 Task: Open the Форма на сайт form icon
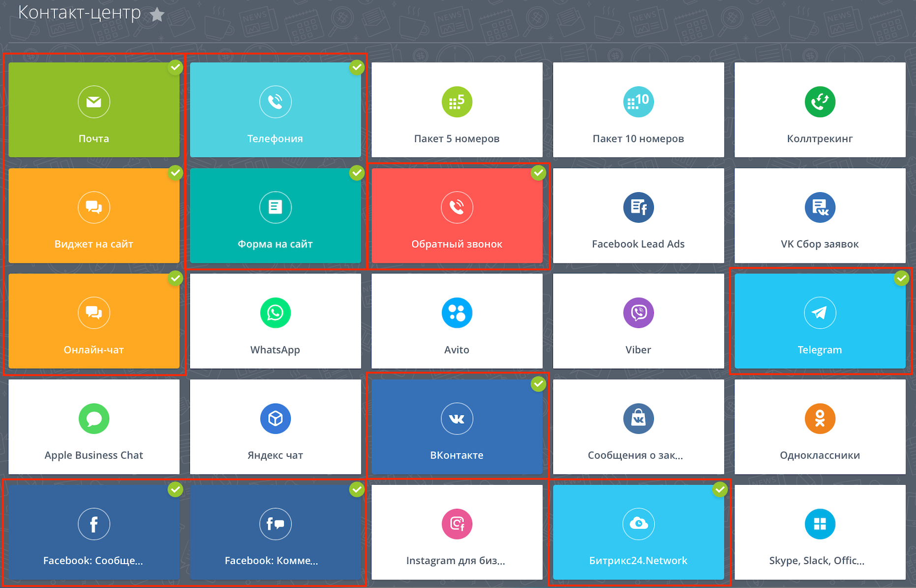275,207
